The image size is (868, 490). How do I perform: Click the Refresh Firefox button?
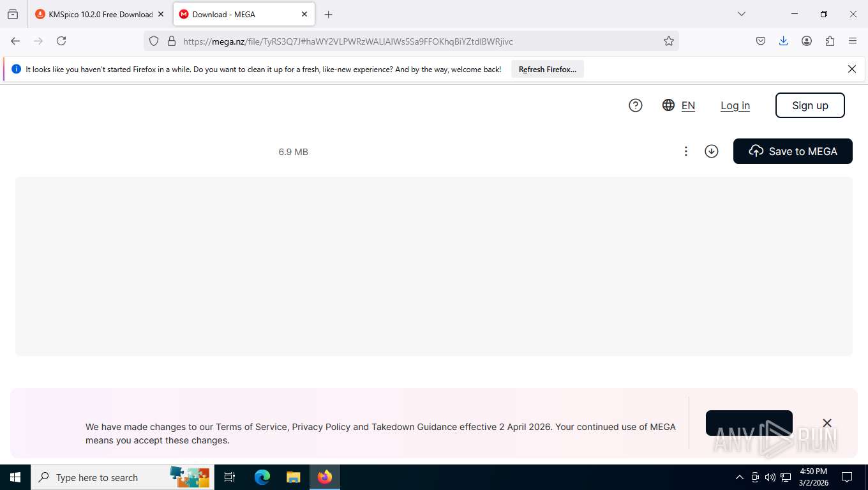pyautogui.click(x=548, y=70)
